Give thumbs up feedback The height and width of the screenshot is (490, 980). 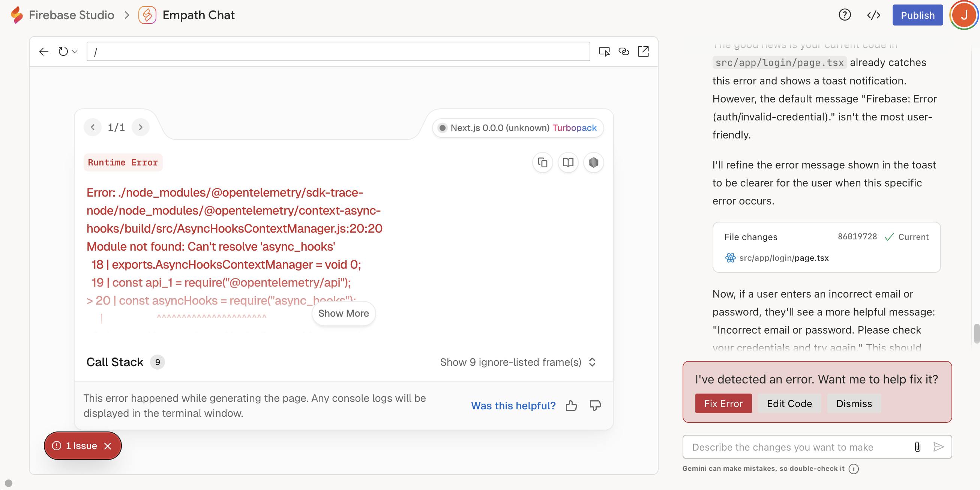(571, 406)
